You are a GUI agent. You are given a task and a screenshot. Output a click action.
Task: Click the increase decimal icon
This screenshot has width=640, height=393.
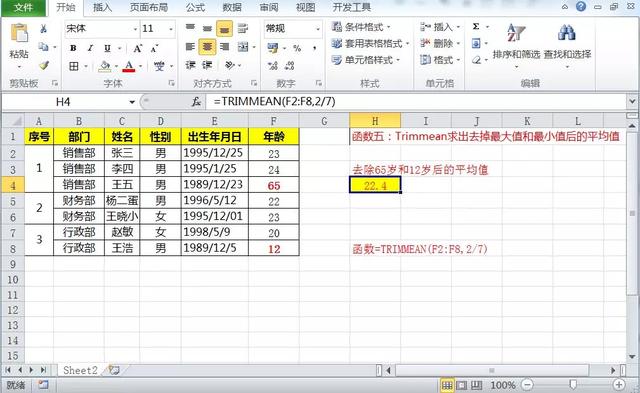[273, 65]
